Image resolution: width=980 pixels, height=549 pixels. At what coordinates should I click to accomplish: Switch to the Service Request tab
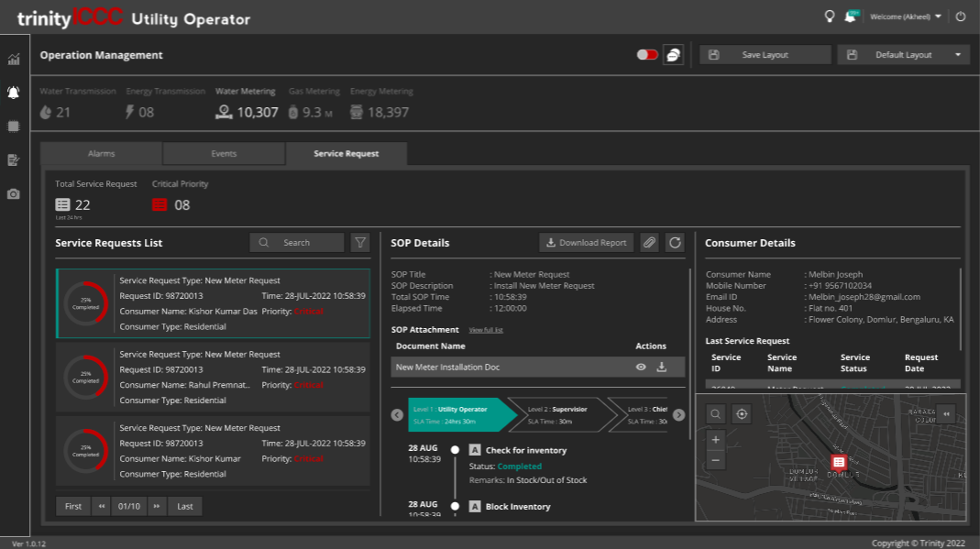click(x=347, y=154)
